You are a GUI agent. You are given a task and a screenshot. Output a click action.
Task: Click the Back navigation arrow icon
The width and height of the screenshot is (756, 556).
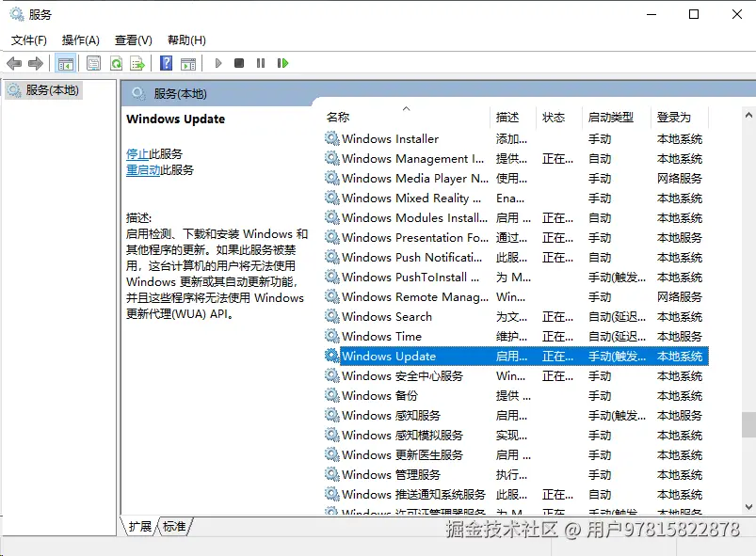click(13, 62)
